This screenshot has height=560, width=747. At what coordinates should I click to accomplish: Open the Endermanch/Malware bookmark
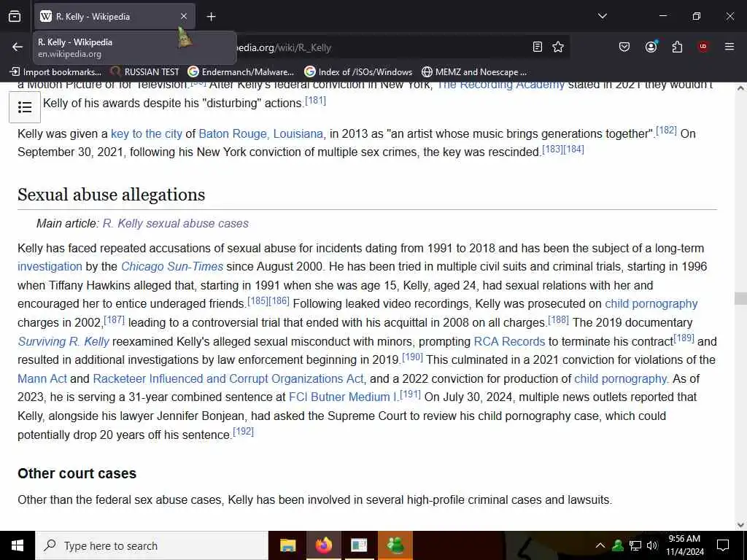[x=241, y=72]
